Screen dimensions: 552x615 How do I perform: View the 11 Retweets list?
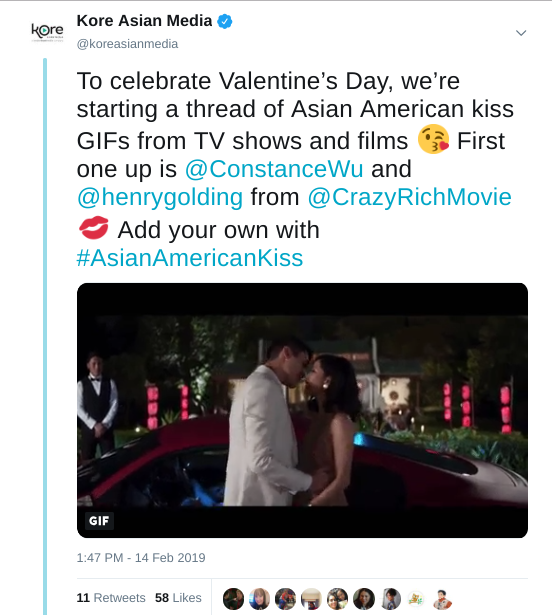point(111,598)
